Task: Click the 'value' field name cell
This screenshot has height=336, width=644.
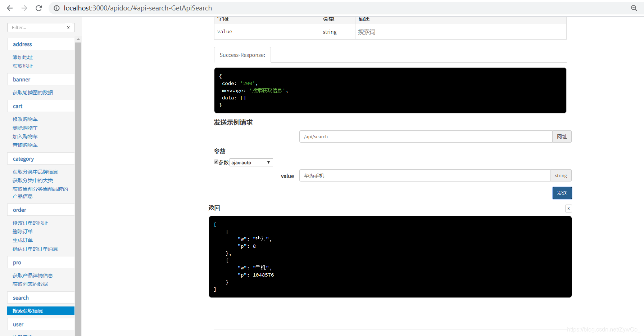Action: (x=267, y=32)
